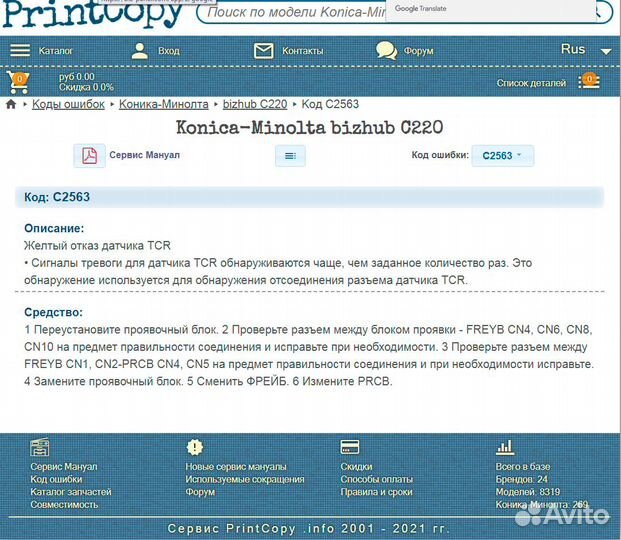
Task: Click the Сервис Мануал text link
Action: point(145,155)
